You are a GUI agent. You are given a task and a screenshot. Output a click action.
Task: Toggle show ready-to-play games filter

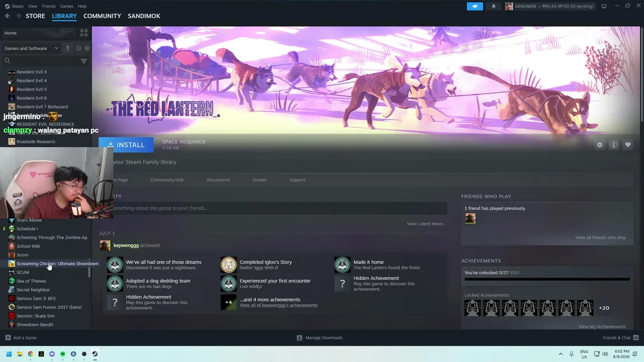pyautogui.click(x=87, y=48)
